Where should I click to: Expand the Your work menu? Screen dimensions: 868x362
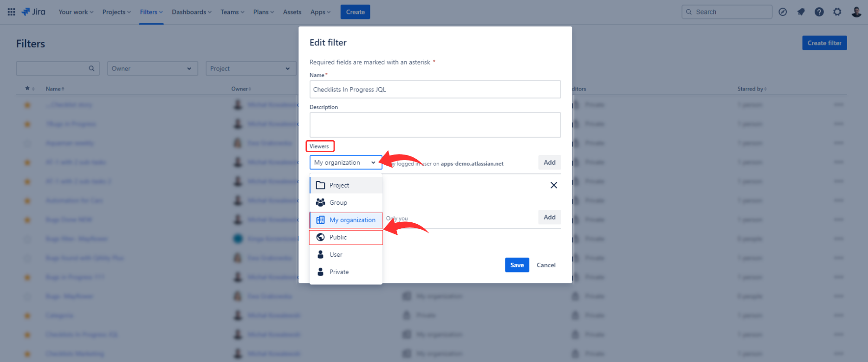tap(76, 12)
